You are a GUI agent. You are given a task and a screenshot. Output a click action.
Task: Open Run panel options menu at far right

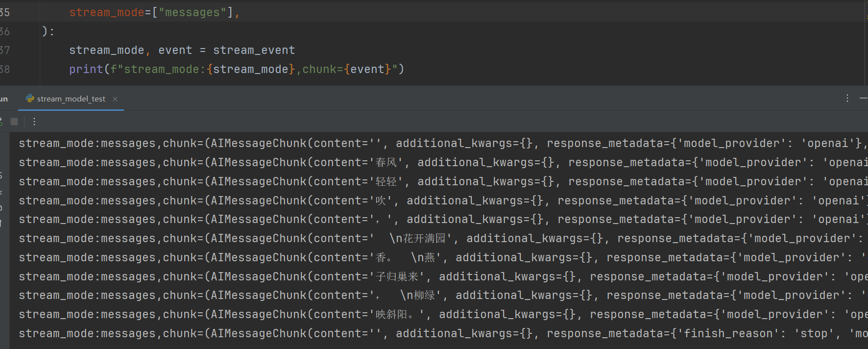click(847, 98)
